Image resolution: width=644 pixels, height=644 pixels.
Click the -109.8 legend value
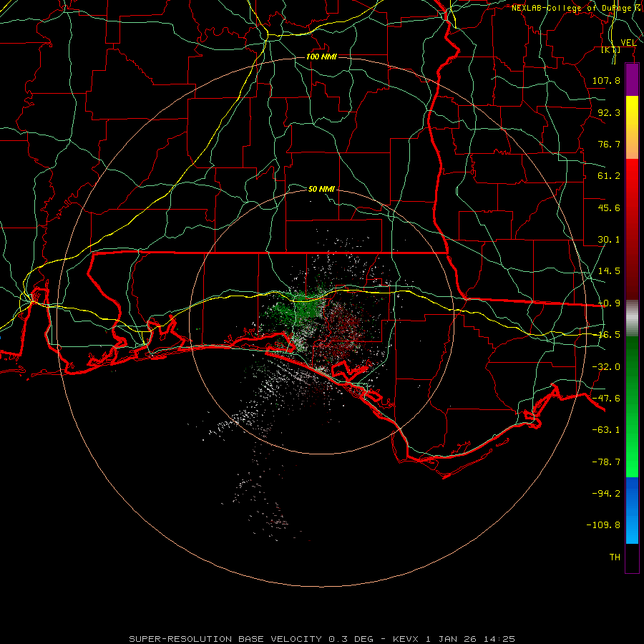[x=603, y=525]
